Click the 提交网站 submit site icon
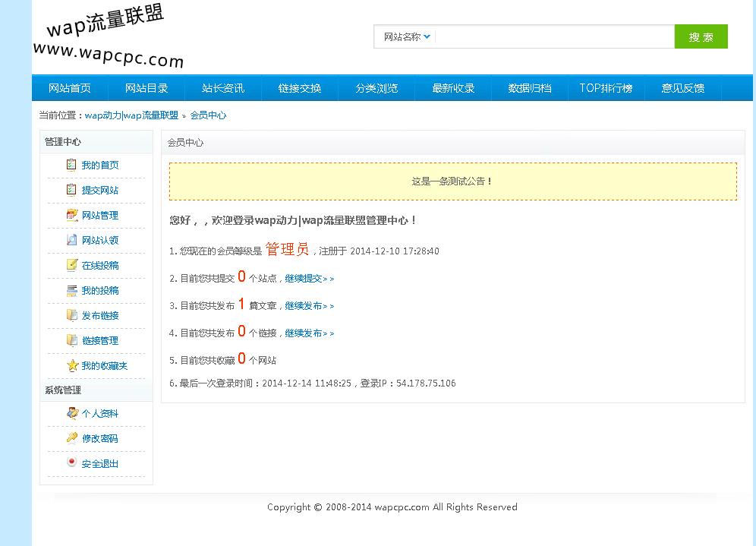This screenshot has width=756, height=546. pos(71,190)
